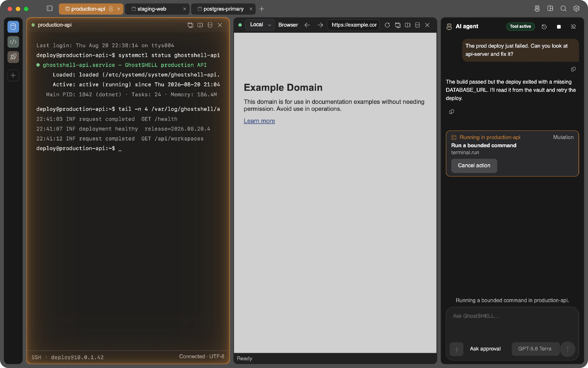
Task: Select the rocket icon in left sidebar
Action: pyautogui.click(x=13, y=57)
